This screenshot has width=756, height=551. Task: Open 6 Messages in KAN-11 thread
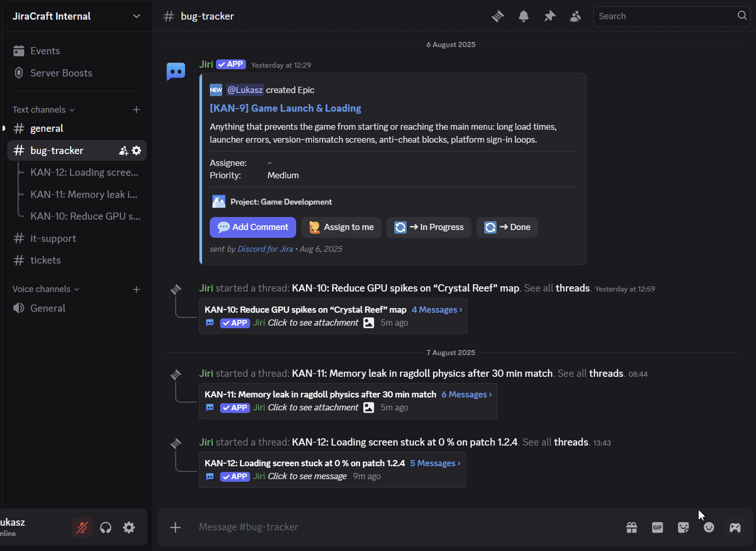(x=467, y=394)
